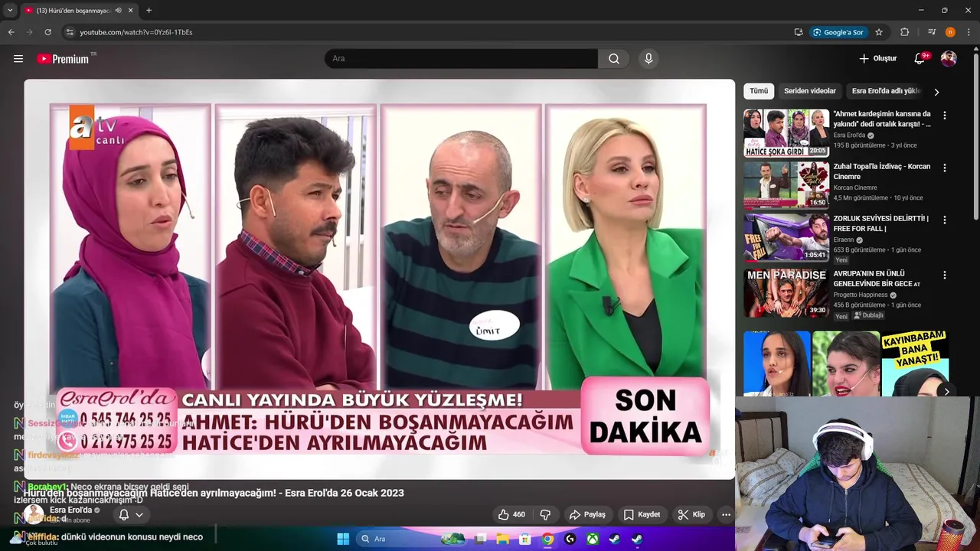This screenshot has width=980, height=551.
Task: Click in the YouTube search field
Action: [x=462, y=59]
